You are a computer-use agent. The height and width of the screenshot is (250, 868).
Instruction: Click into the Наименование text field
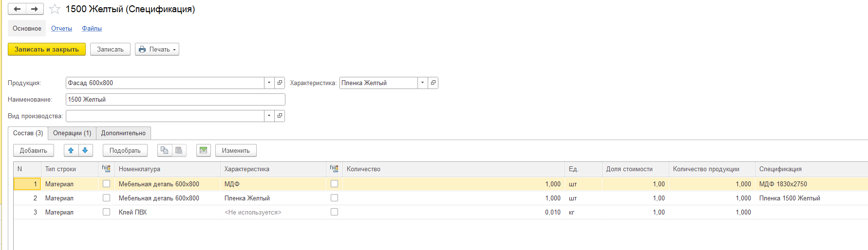[x=175, y=99]
